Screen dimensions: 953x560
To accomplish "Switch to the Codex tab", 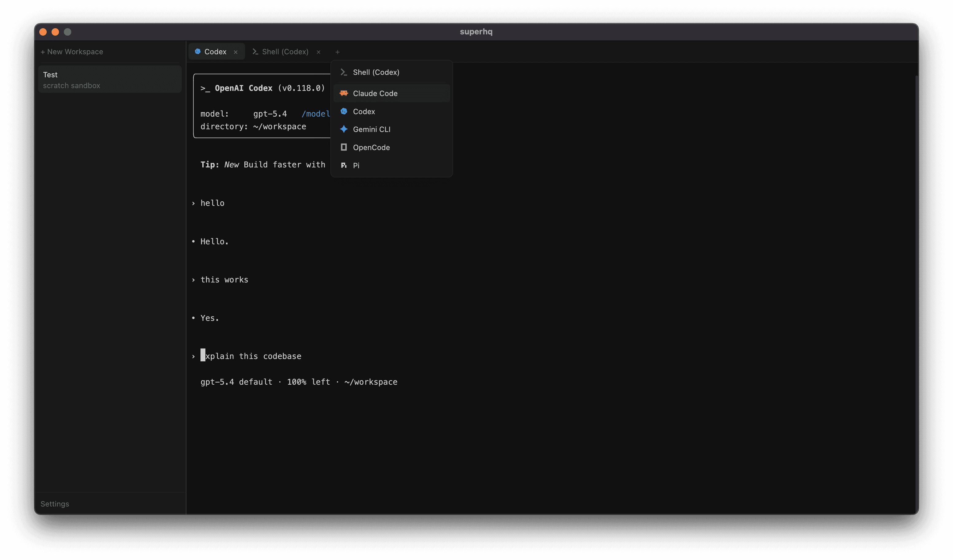I will tap(215, 52).
